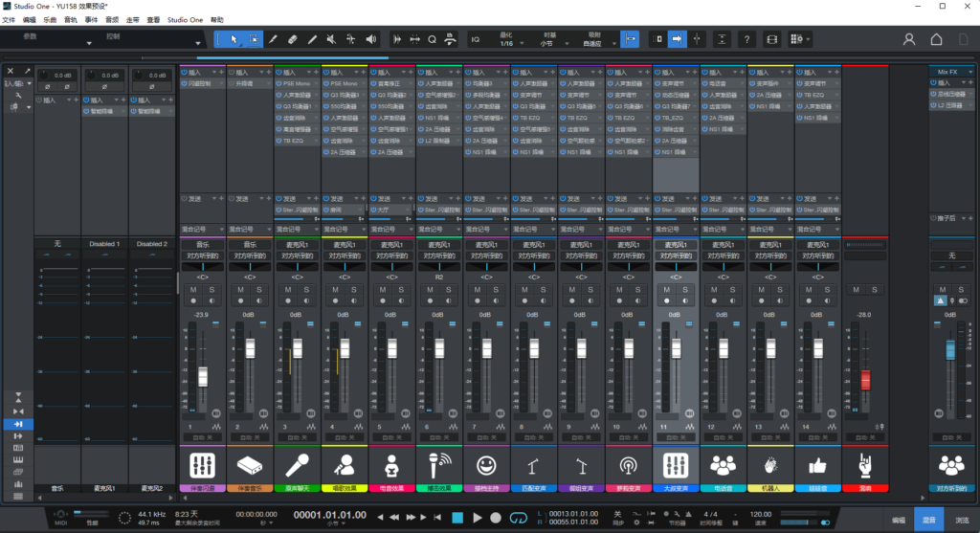Solo channel 2 with its S button

(258, 290)
